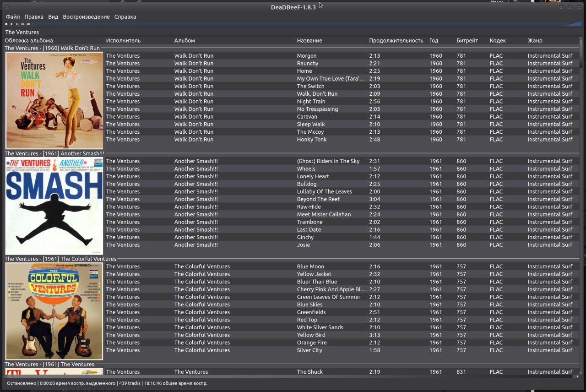This screenshot has height=392, width=586.
Task: Skip to the next track icon
Action: (28, 24)
